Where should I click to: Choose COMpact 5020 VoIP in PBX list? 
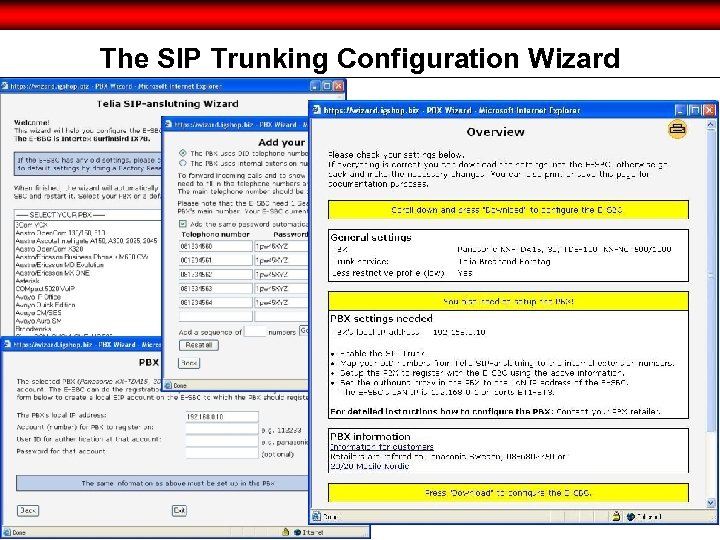(x=45, y=288)
